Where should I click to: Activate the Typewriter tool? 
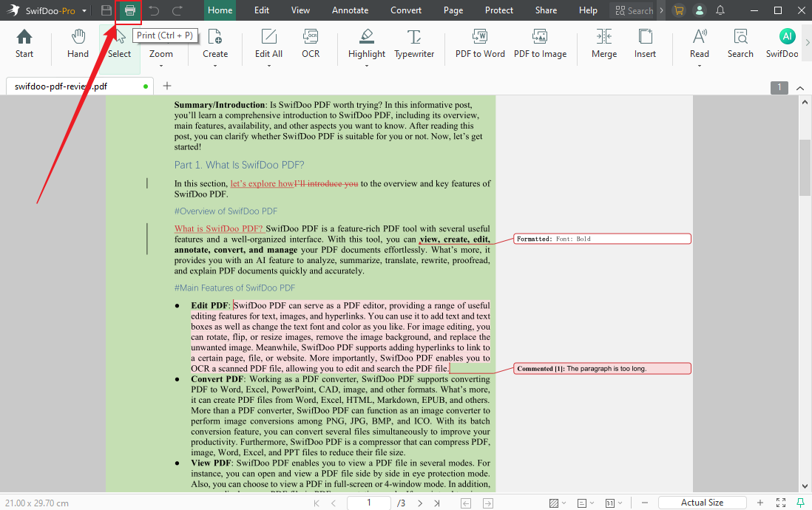pyautogui.click(x=413, y=43)
